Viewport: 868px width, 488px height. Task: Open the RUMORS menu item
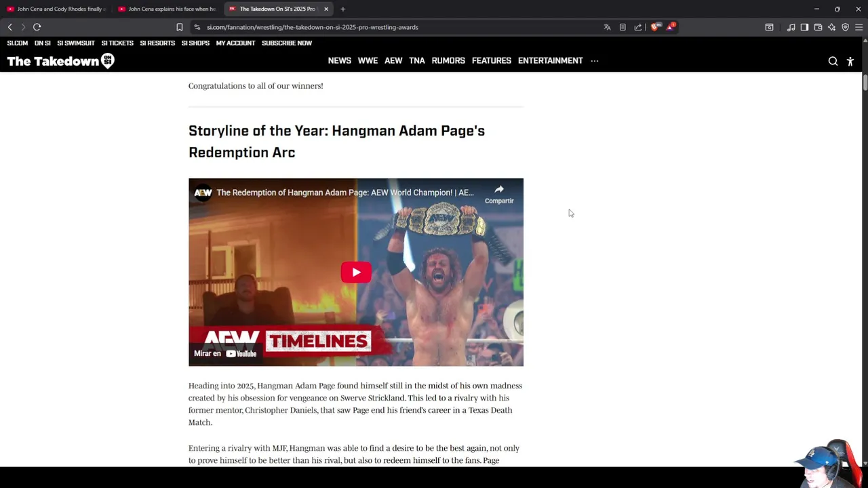tap(448, 60)
